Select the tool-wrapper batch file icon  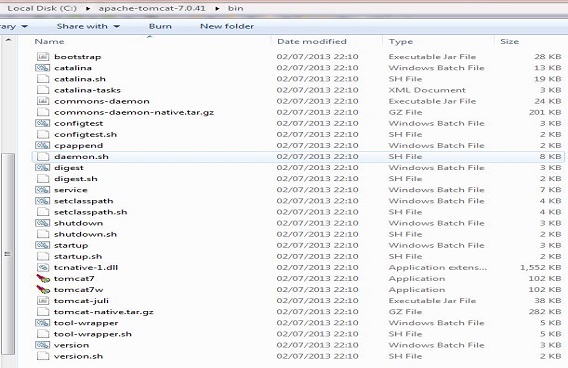pos(42,323)
